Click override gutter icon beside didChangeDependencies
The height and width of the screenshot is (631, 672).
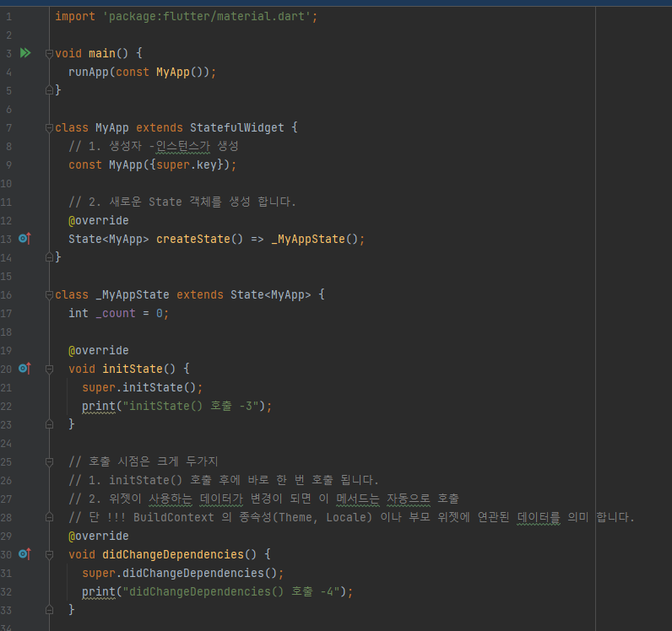pos(24,554)
